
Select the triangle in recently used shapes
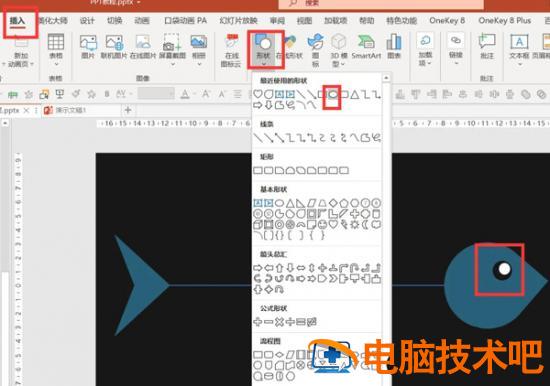355,94
